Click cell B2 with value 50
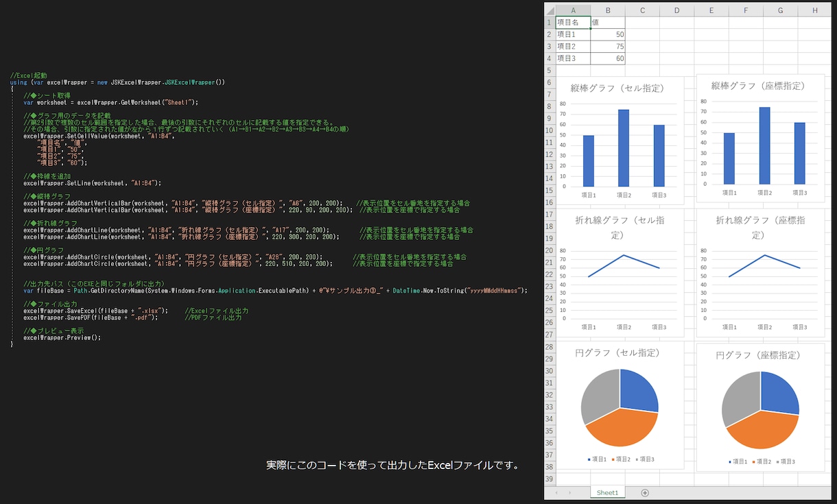 608,34
